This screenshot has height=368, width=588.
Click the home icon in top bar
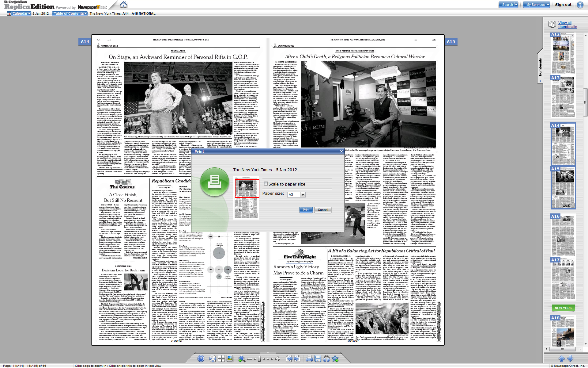(x=123, y=5)
